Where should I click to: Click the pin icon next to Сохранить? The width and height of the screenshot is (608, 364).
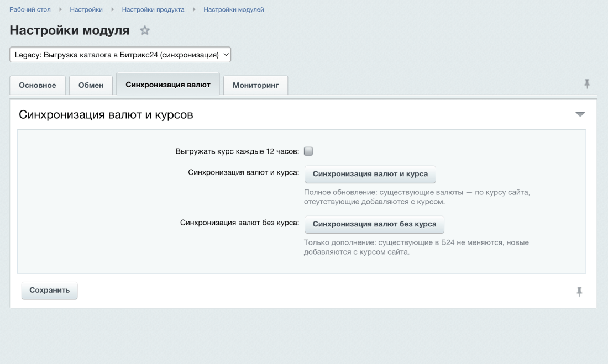click(579, 292)
